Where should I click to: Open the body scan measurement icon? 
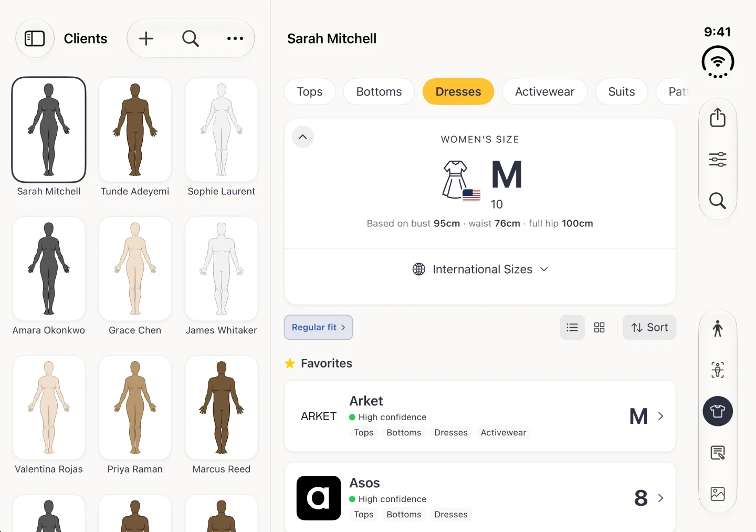tap(718, 370)
